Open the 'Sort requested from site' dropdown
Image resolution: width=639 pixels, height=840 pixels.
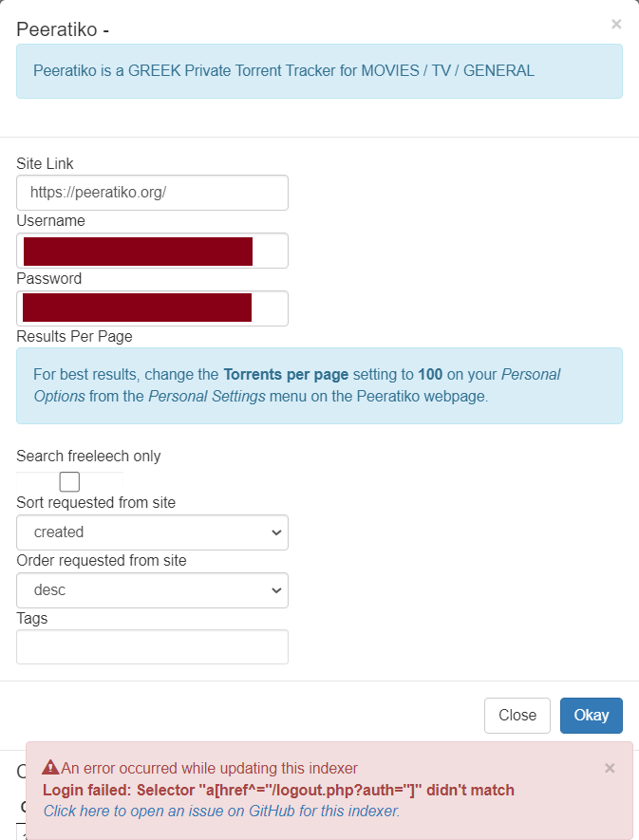[x=152, y=532]
